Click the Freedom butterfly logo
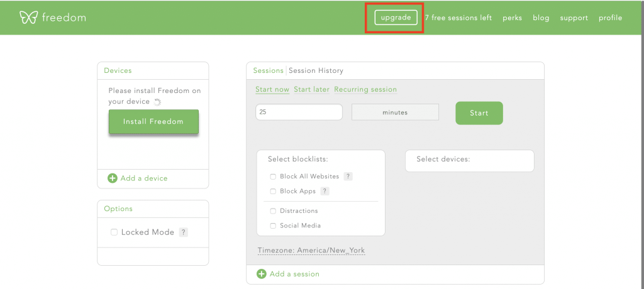Screen dimensions: 644x289 pyautogui.click(x=28, y=18)
